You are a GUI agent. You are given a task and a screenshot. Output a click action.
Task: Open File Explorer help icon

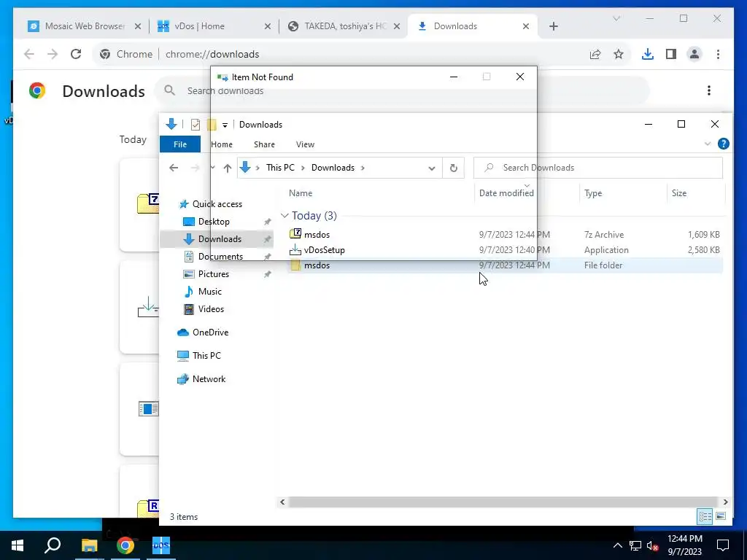723,144
